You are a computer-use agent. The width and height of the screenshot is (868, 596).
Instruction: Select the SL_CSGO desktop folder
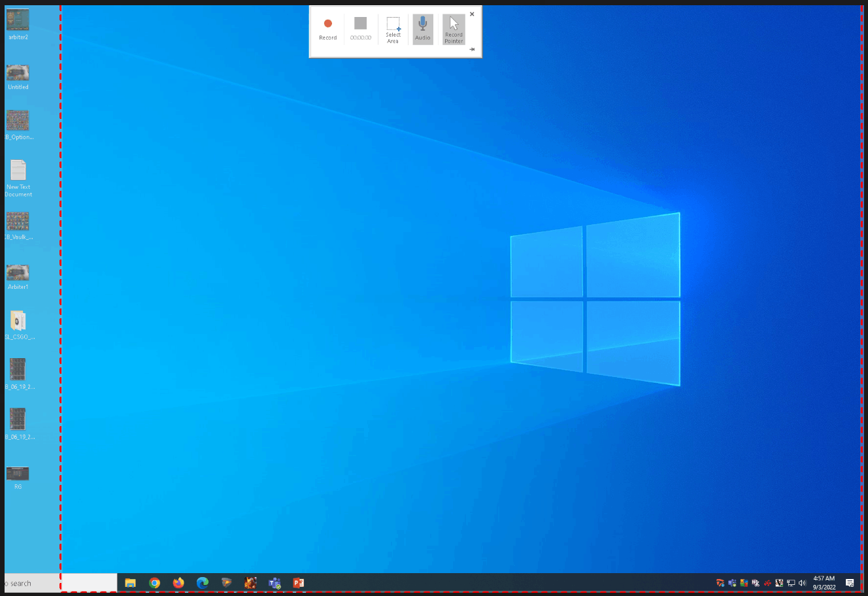click(x=18, y=325)
